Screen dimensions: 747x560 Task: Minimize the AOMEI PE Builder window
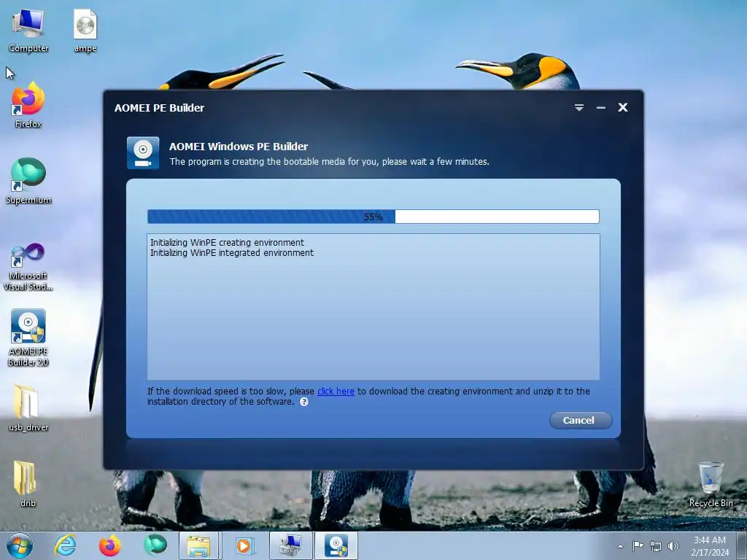[601, 108]
